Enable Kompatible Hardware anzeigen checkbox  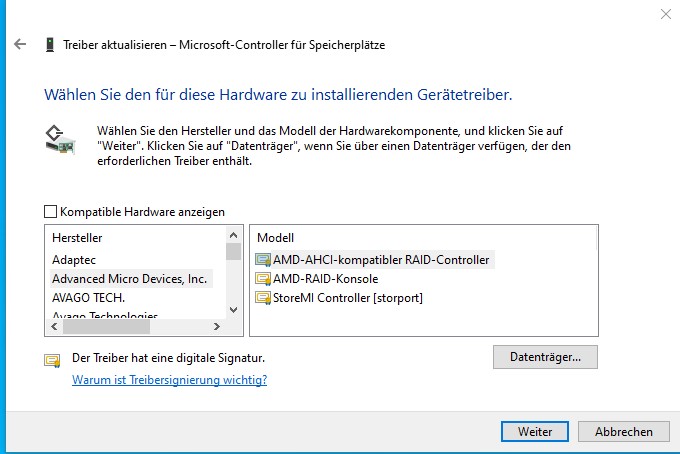(50, 212)
